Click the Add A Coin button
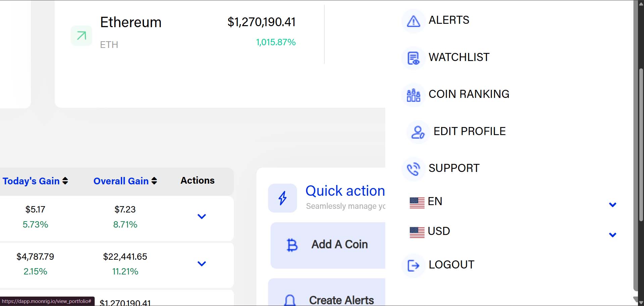Viewport: 644px width, 306px height. point(328,245)
